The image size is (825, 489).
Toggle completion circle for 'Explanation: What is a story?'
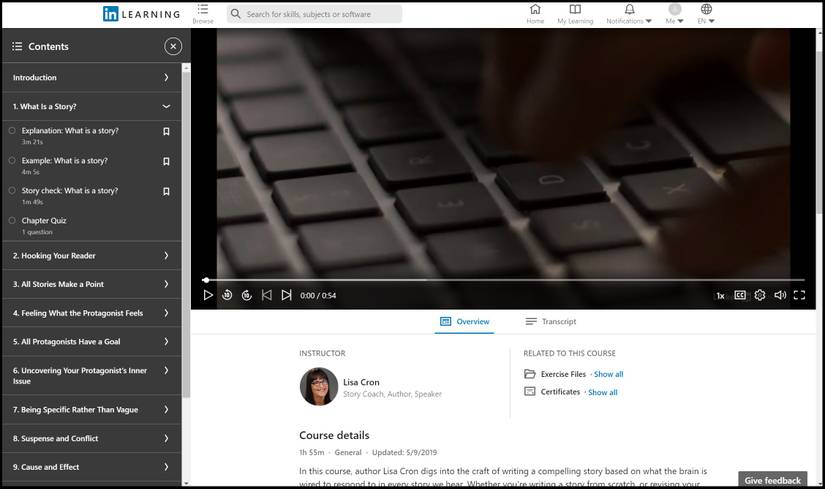12,130
